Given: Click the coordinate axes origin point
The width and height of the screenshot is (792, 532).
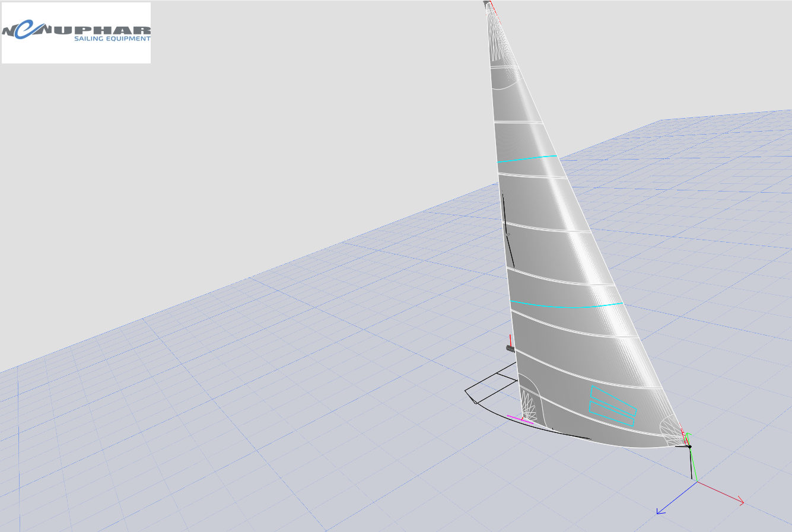Looking at the screenshot, I should click(x=697, y=482).
